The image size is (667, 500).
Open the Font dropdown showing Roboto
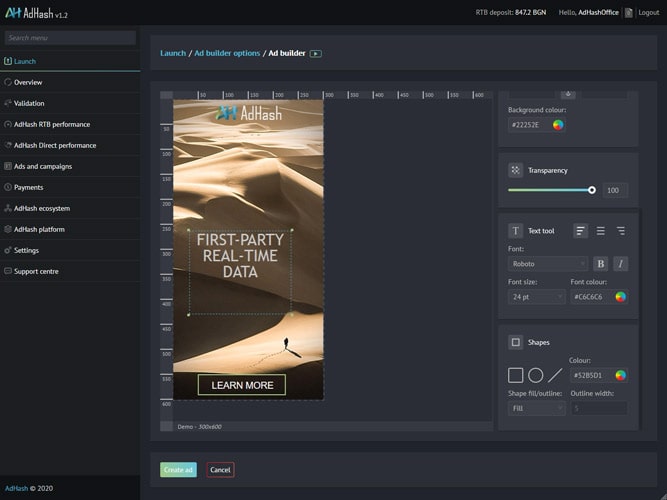pyautogui.click(x=548, y=264)
